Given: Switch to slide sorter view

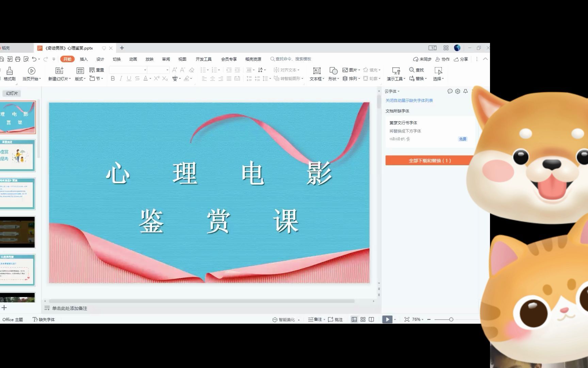Looking at the screenshot, I should [x=363, y=319].
